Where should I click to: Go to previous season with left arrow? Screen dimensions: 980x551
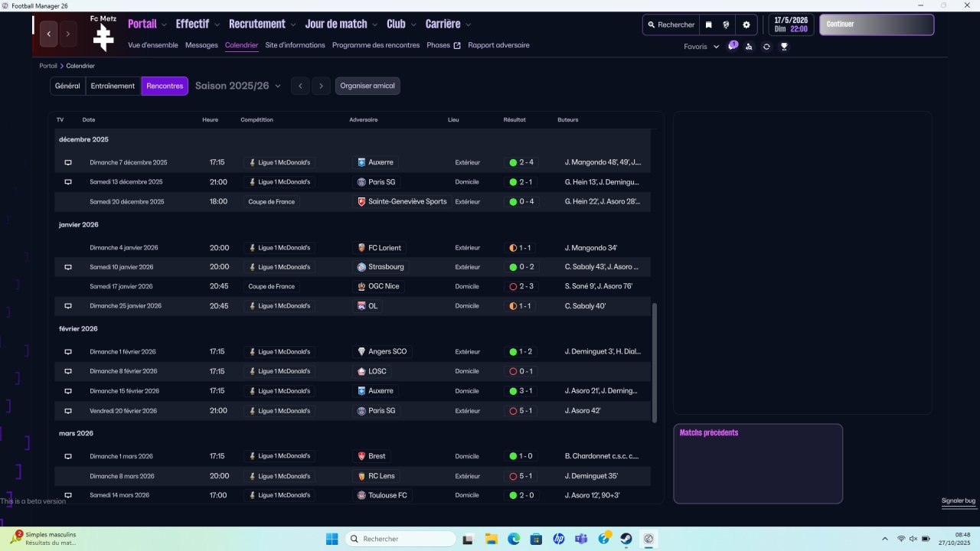click(301, 86)
